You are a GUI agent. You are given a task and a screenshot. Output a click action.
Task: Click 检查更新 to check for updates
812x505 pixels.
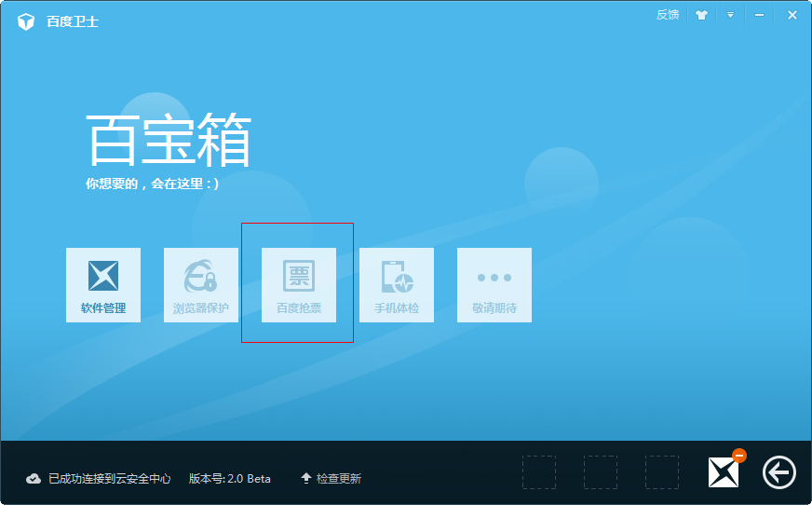(331, 479)
